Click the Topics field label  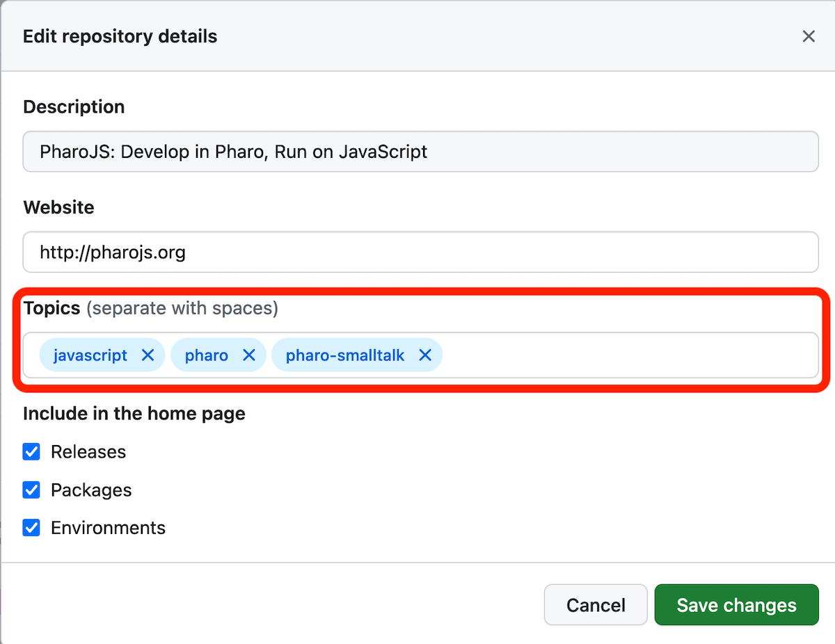52,308
